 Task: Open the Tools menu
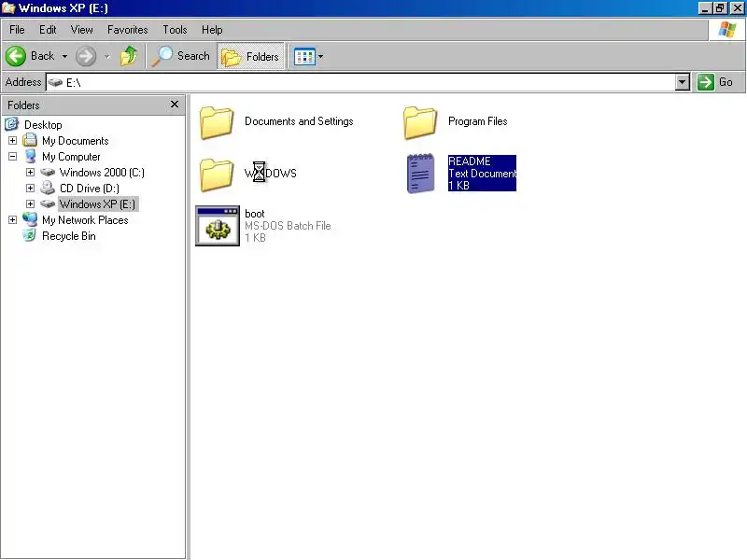tap(175, 30)
